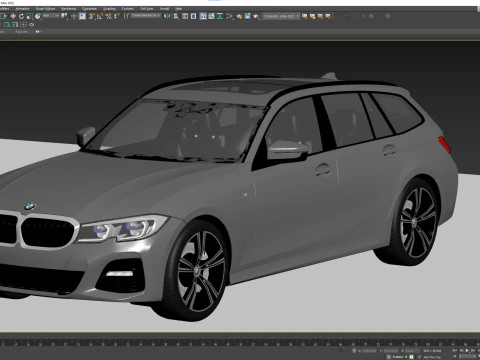This screenshot has height=360, width=480.
Task: Toggle the 3D Snaps button
Action: (x=91, y=16)
